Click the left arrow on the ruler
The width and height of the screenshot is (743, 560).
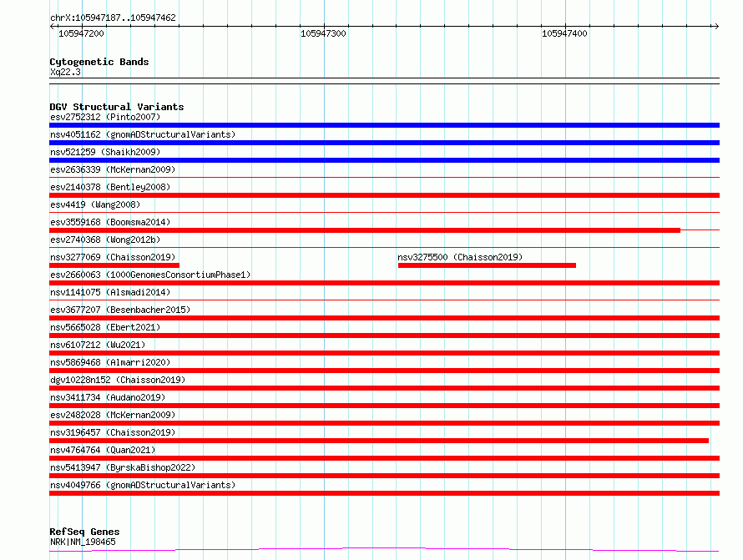[52, 26]
